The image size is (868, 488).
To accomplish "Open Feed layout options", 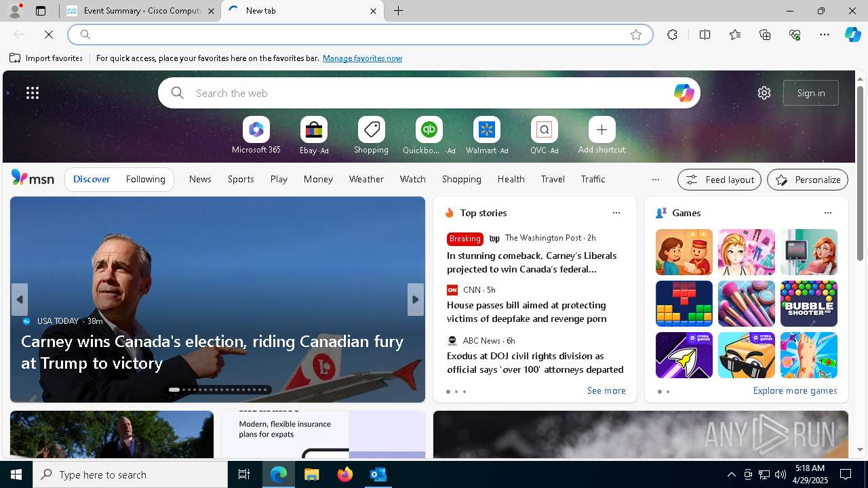I will 719,180.
